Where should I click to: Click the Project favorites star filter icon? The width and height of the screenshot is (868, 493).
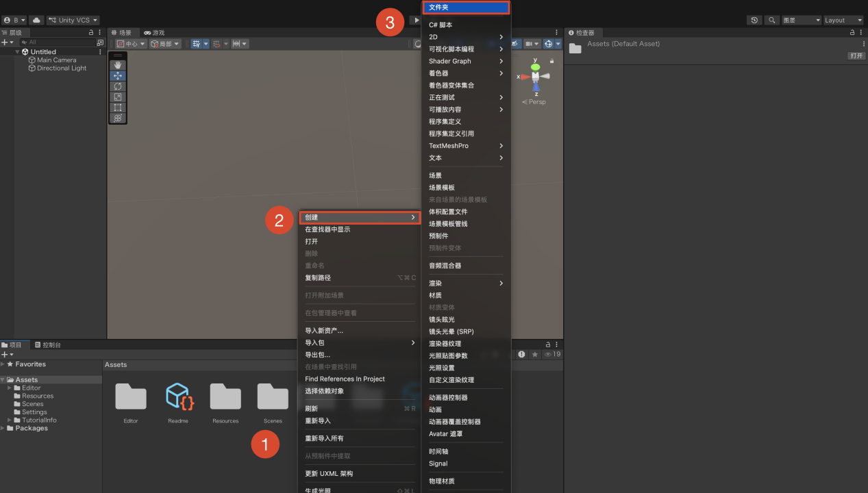(535, 355)
